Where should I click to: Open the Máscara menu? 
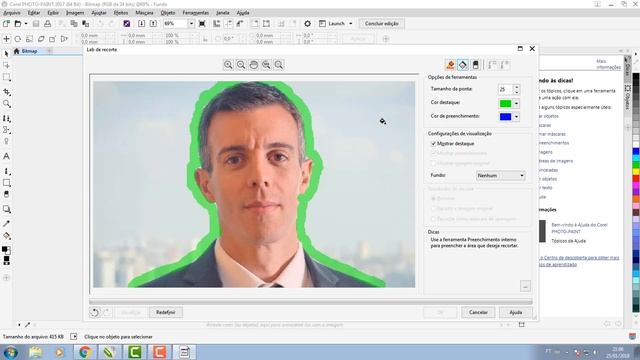(x=144, y=13)
